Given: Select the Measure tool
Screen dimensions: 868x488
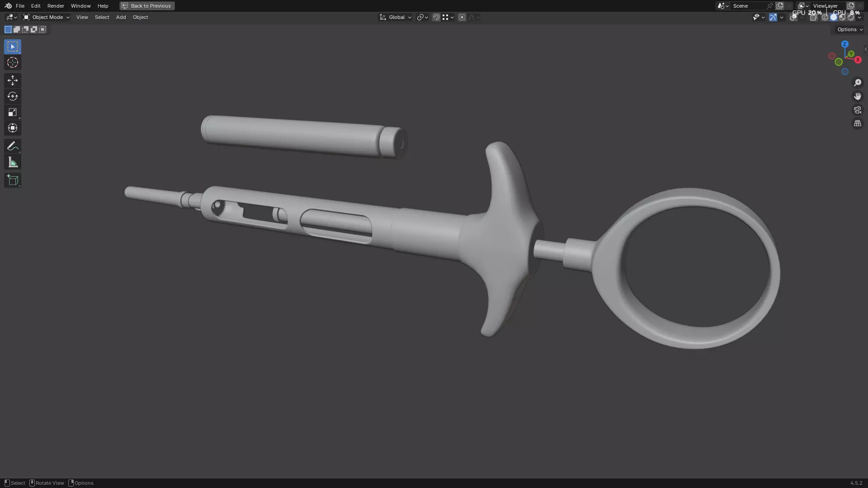Looking at the screenshot, I should (x=13, y=162).
